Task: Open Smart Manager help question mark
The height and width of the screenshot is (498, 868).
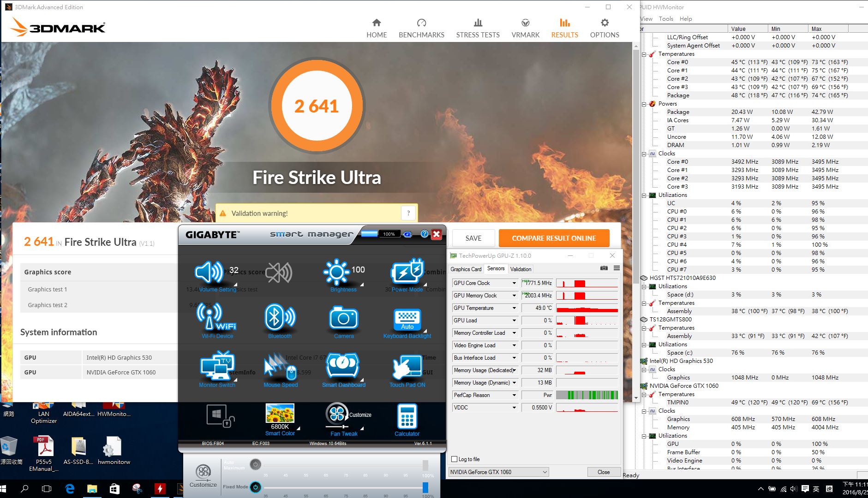Action: pos(425,234)
